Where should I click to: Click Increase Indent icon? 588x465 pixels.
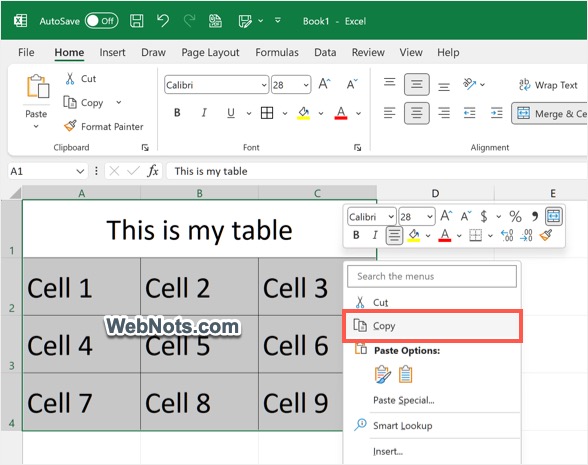[496, 112]
